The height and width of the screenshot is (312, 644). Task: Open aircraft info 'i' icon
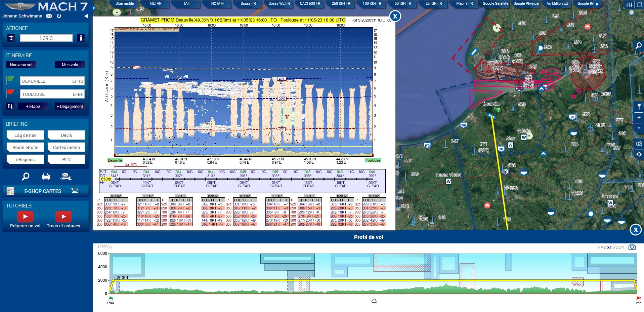(81, 38)
